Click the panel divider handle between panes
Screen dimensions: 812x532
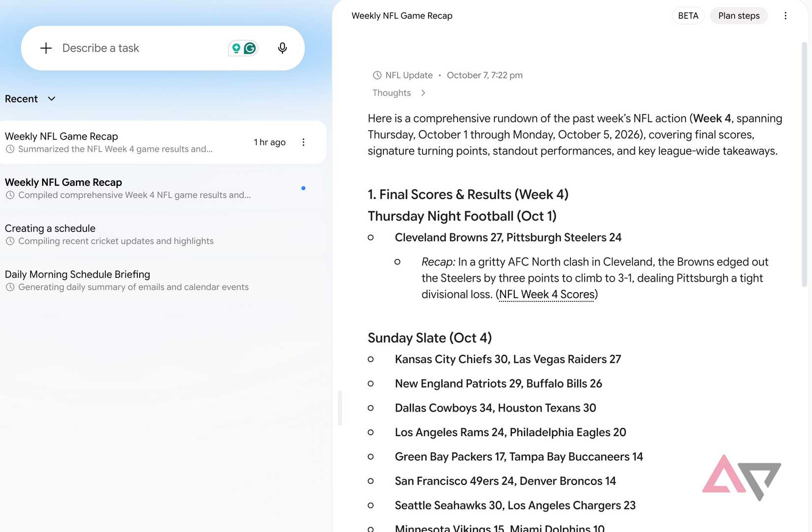tap(340, 408)
